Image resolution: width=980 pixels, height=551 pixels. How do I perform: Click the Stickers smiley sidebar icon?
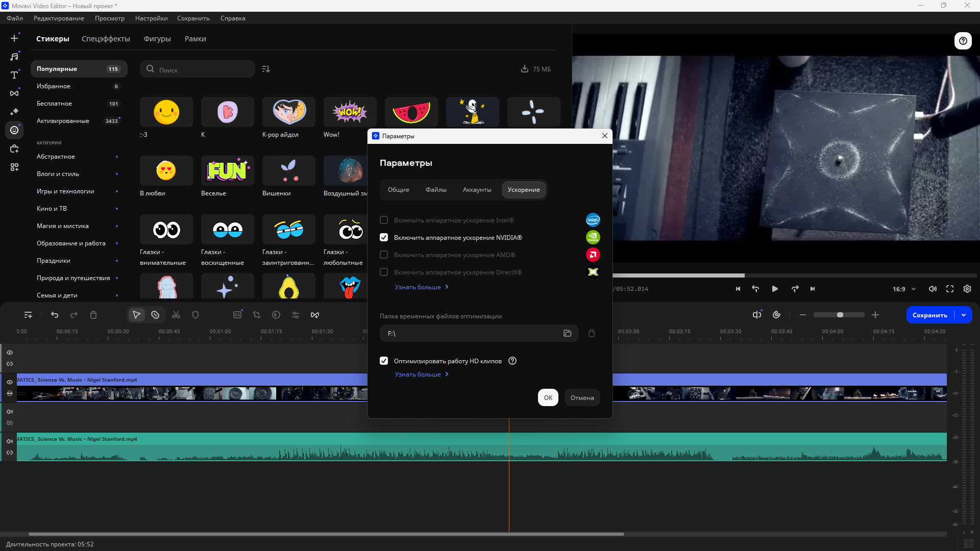pyautogui.click(x=14, y=130)
